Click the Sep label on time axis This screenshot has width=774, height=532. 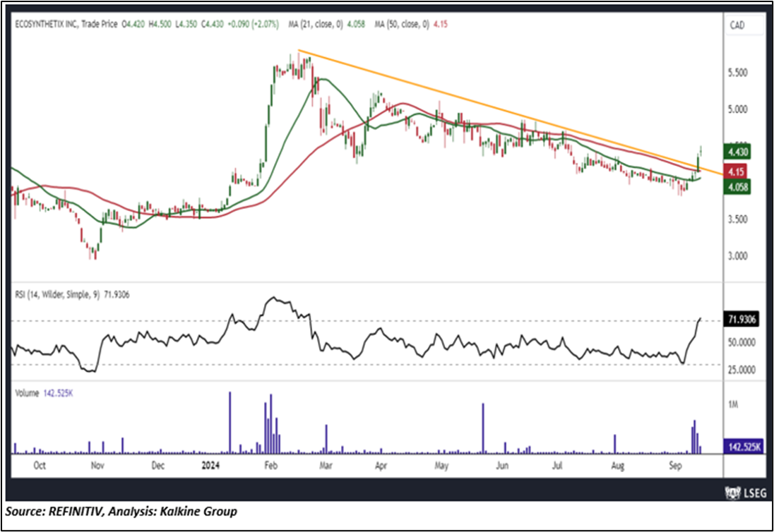tap(675, 466)
